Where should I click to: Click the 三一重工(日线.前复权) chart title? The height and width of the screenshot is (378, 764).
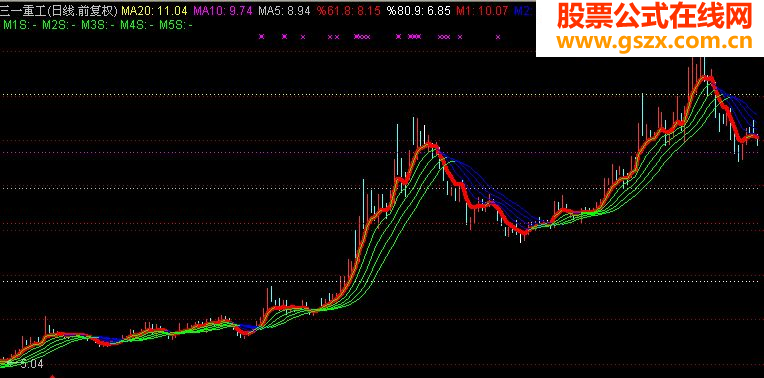point(59,10)
